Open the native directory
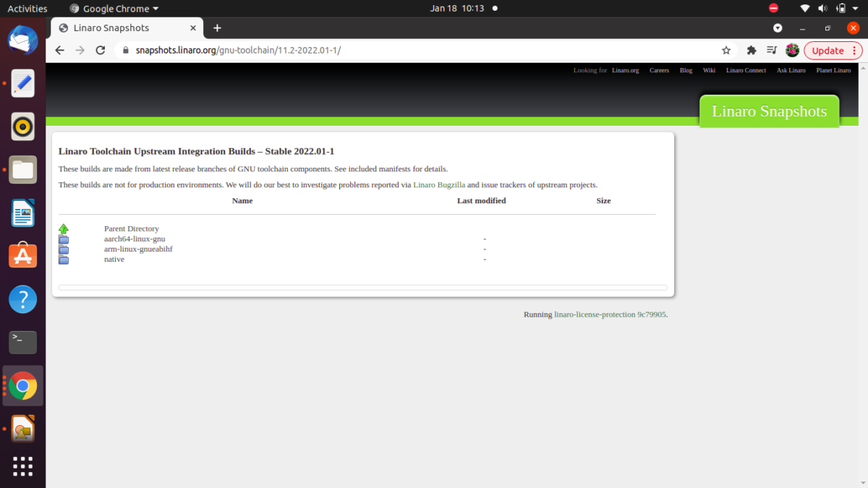Image resolution: width=868 pixels, height=488 pixels. pos(114,260)
